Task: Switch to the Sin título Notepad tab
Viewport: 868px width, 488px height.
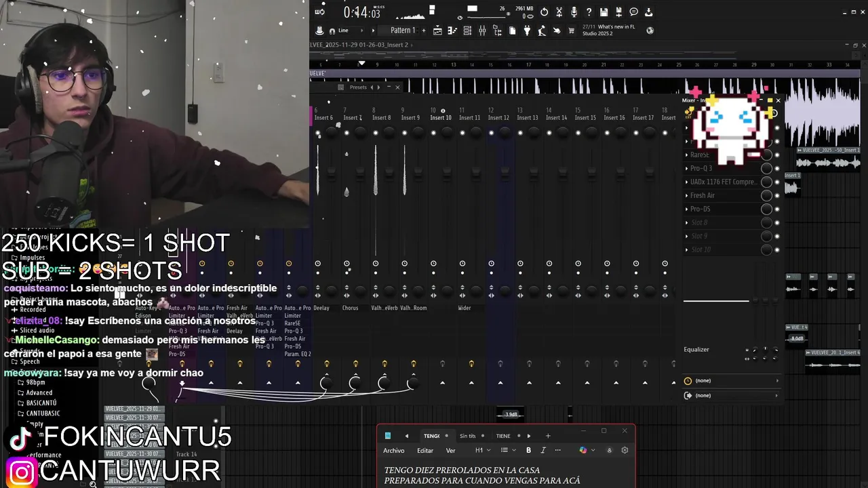Action: click(471, 436)
